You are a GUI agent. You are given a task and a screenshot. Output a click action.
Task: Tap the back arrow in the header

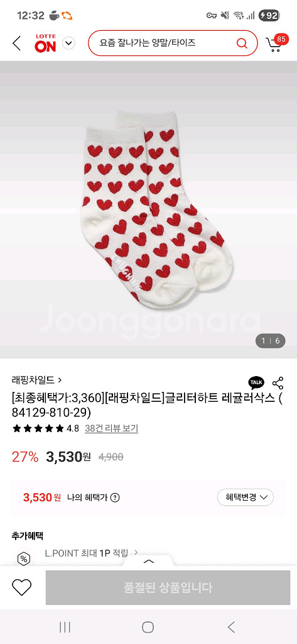[x=16, y=43]
